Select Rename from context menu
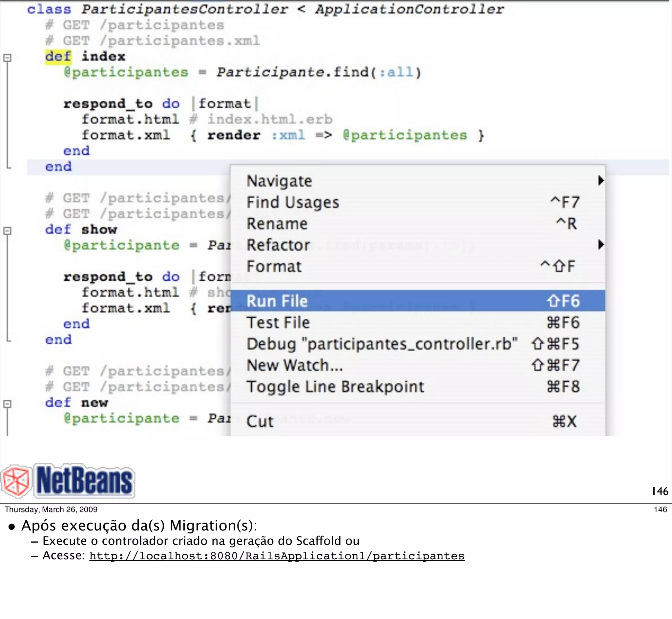 click(x=277, y=223)
